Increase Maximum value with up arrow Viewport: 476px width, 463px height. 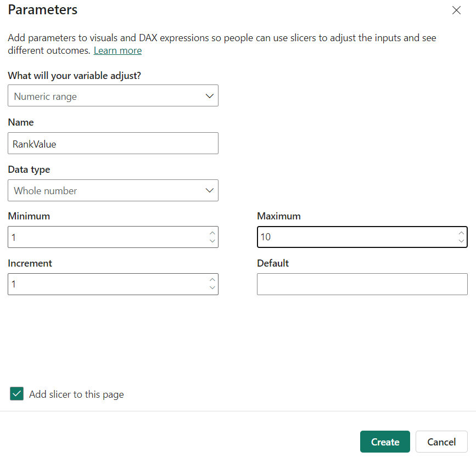pos(461,233)
